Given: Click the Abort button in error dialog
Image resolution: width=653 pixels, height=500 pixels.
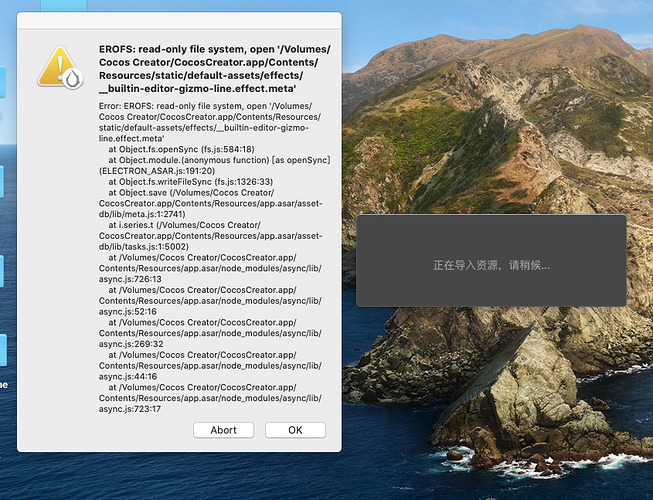Looking at the screenshot, I should pos(224,430).
